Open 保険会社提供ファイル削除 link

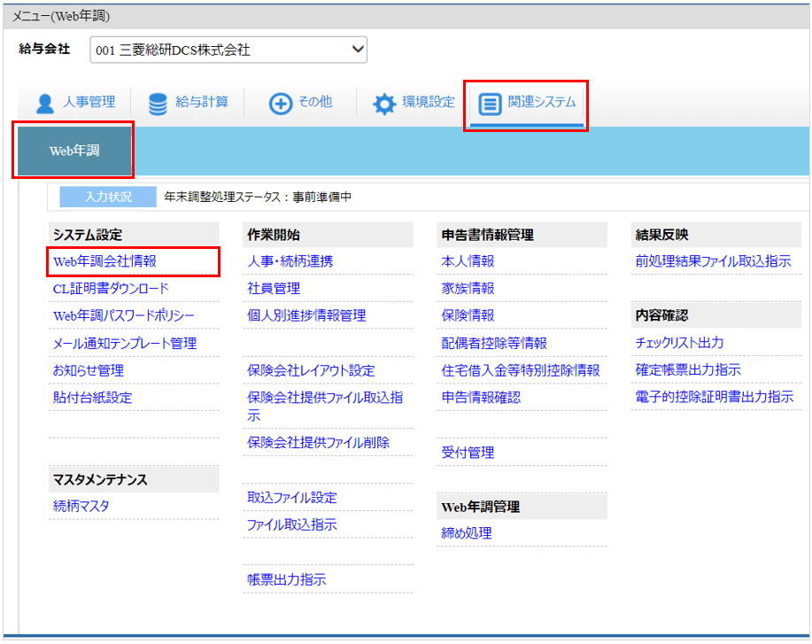pyautogui.click(x=318, y=442)
